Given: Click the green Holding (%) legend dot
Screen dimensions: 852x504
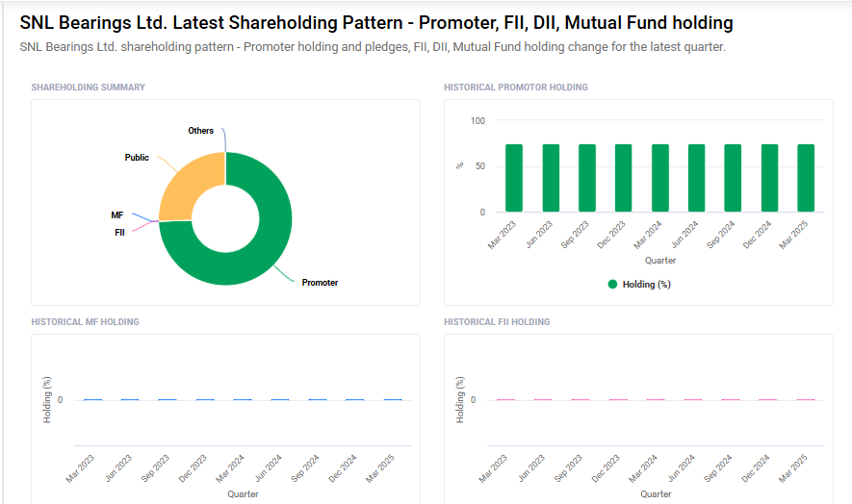Looking at the screenshot, I should (x=612, y=284).
